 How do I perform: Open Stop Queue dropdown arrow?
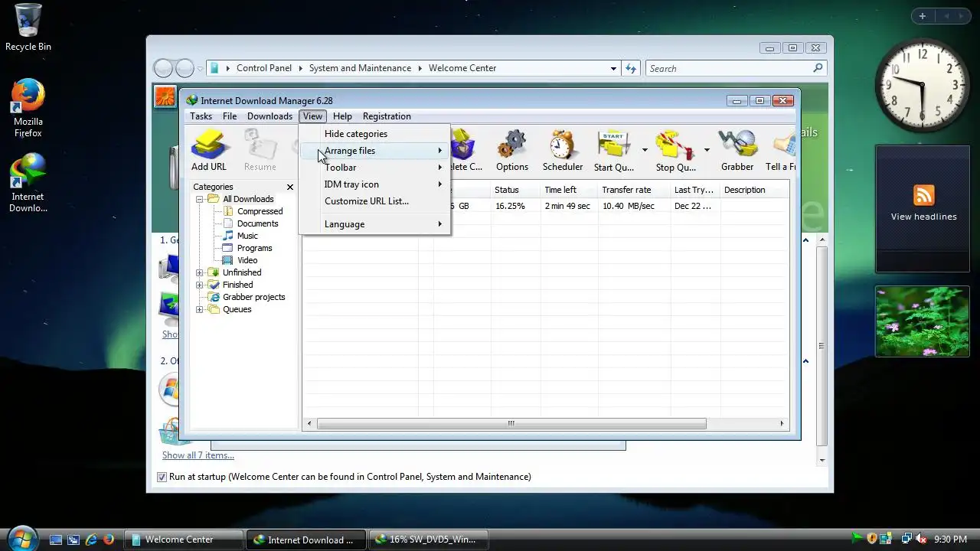point(707,150)
